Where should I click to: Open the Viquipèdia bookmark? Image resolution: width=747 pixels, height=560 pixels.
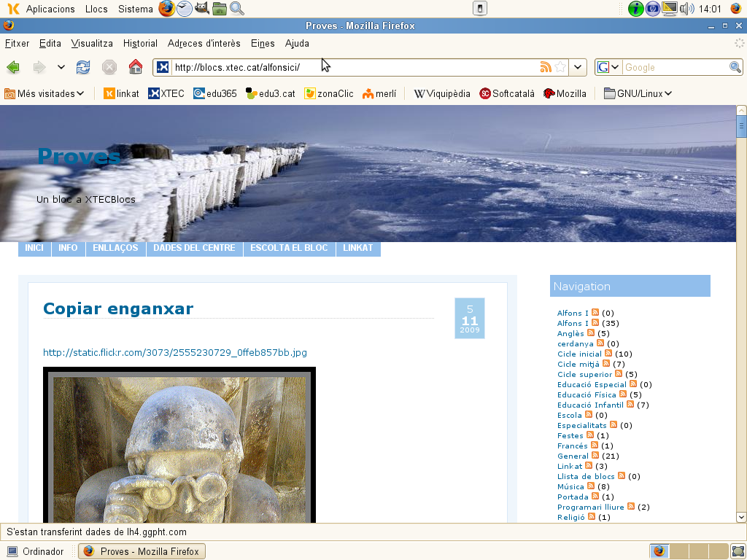[442, 94]
